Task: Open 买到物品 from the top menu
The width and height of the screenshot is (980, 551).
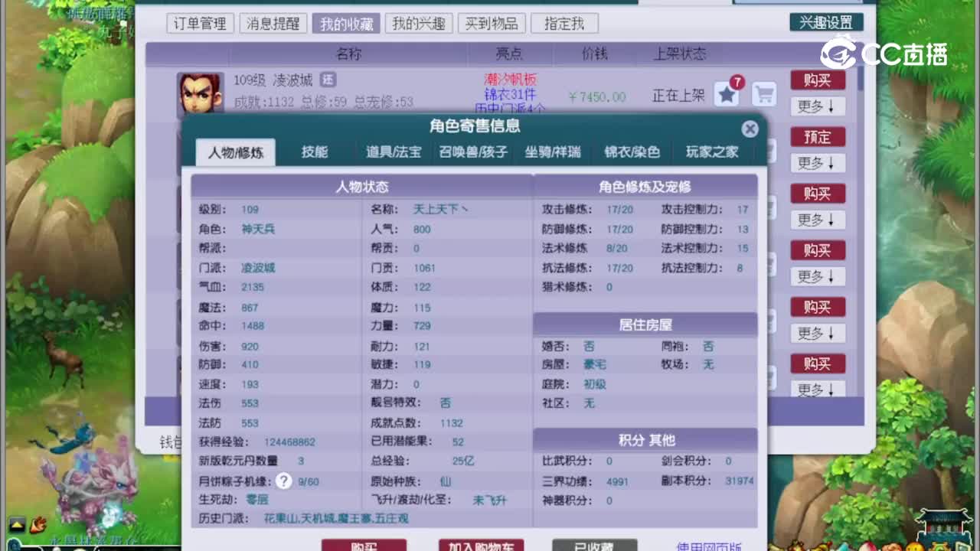Action: [x=492, y=23]
